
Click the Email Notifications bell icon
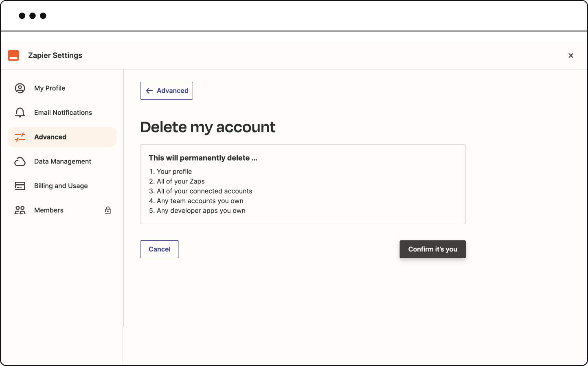[20, 113]
